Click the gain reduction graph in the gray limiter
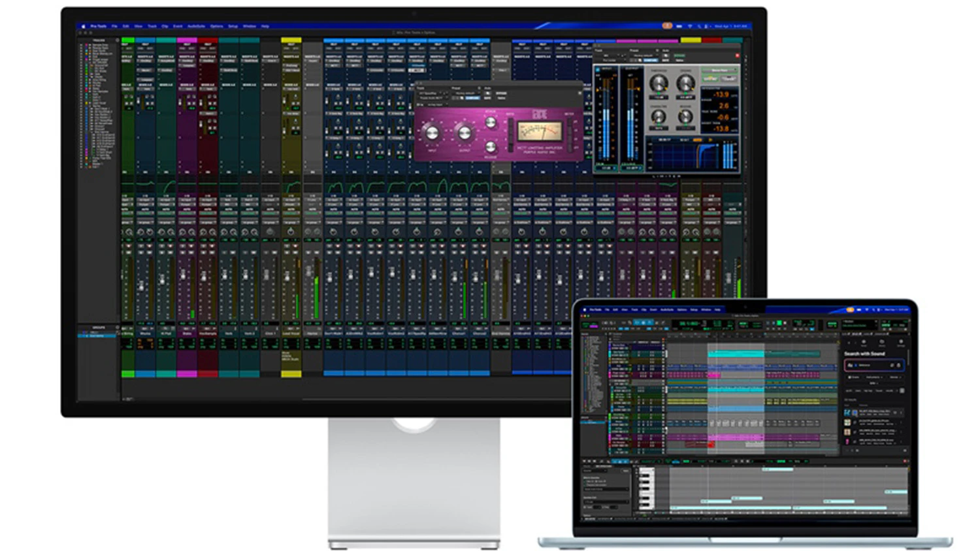 tap(685, 157)
